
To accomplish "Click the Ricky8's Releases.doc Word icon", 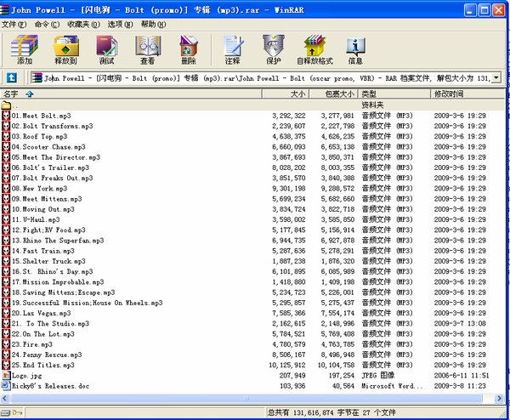I will click(6, 386).
